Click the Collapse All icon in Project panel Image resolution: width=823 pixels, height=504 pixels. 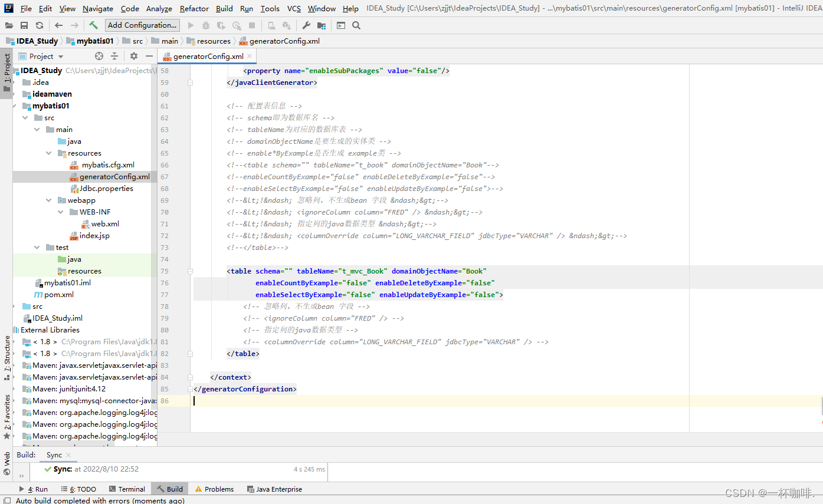[114, 56]
